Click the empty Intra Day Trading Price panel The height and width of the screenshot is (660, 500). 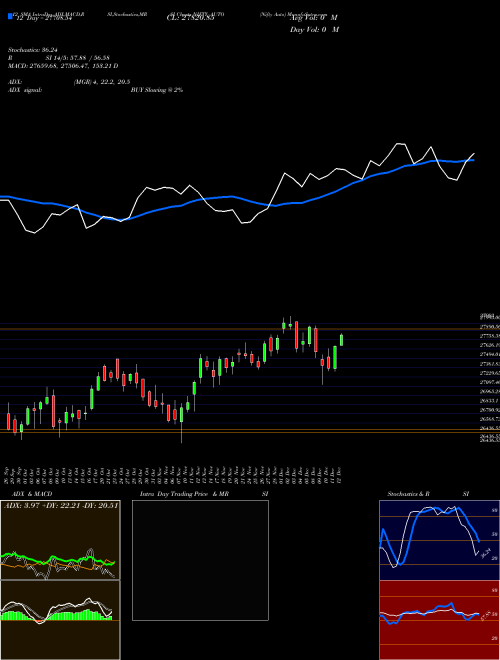200,560
